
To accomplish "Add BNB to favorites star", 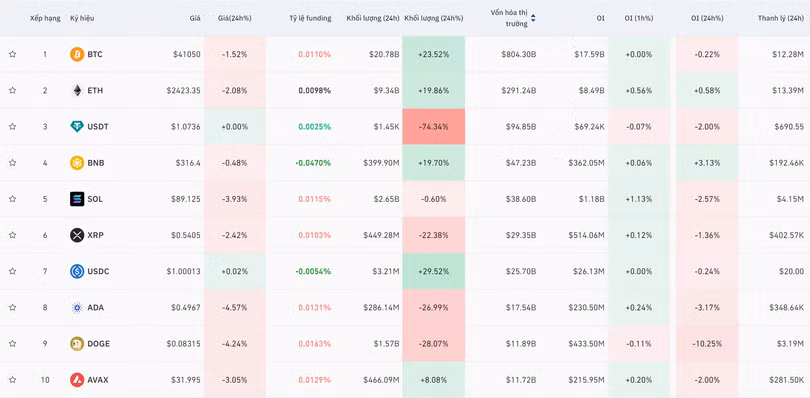I will [12, 163].
